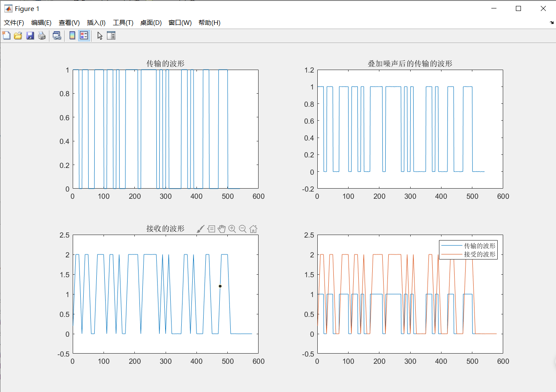Restore view with the home icon
556x392 pixels.
[x=253, y=229]
